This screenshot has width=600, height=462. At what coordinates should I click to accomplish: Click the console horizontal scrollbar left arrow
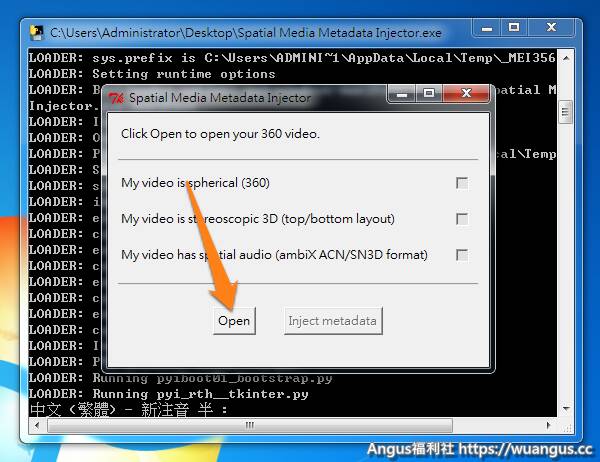pyautogui.click(x=37, y=425)
